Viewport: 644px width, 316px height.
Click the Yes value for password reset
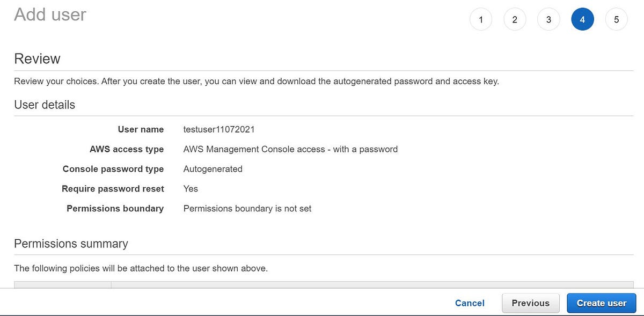coord(191,189)
